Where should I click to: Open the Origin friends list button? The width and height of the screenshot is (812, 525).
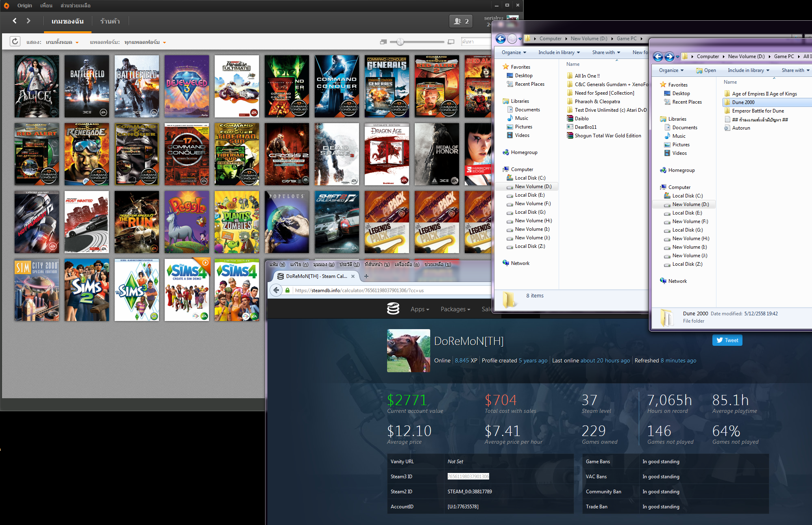(x=461, y=21)
